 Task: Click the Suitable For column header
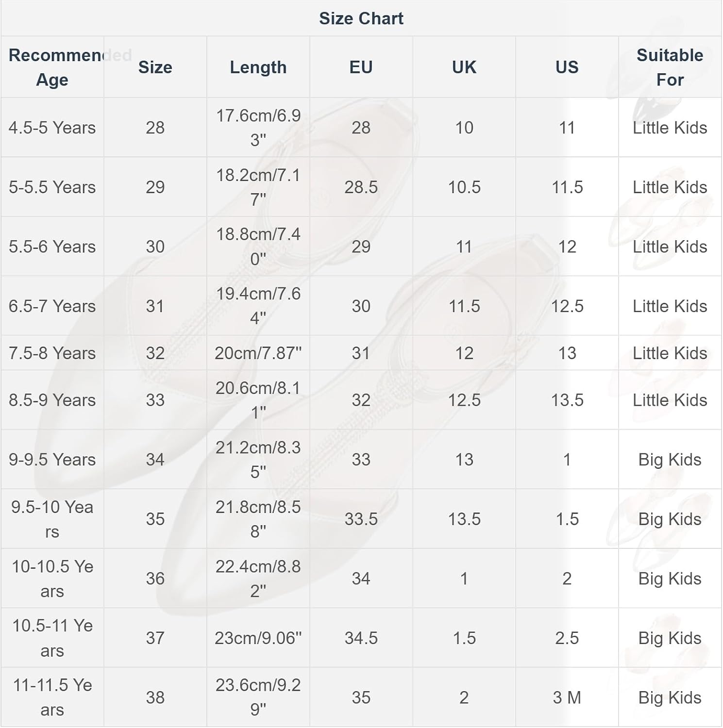point(670,67)
